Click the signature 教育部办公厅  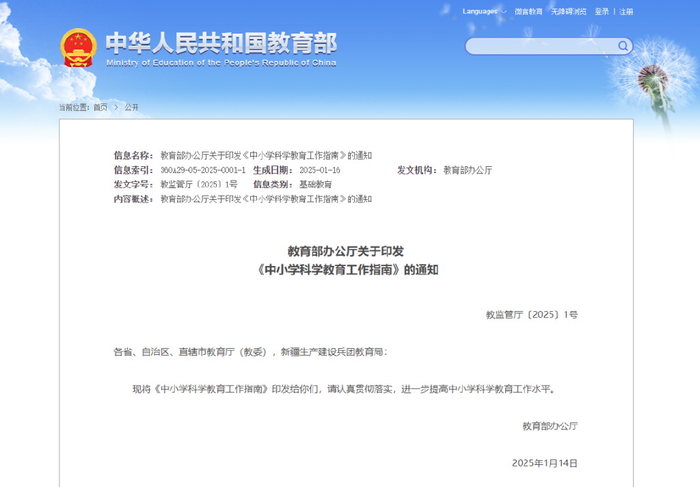(x=550, y=426)
